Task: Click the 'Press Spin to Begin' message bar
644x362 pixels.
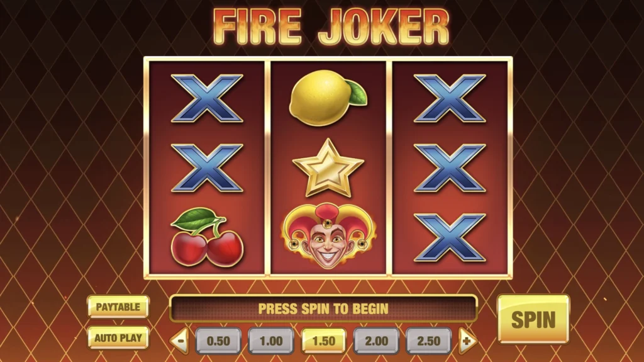Action: [x=323, y=308]
